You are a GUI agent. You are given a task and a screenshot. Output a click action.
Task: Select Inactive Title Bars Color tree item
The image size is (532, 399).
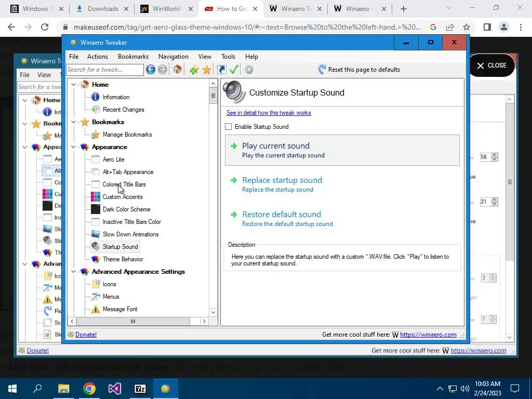point(131,222)
